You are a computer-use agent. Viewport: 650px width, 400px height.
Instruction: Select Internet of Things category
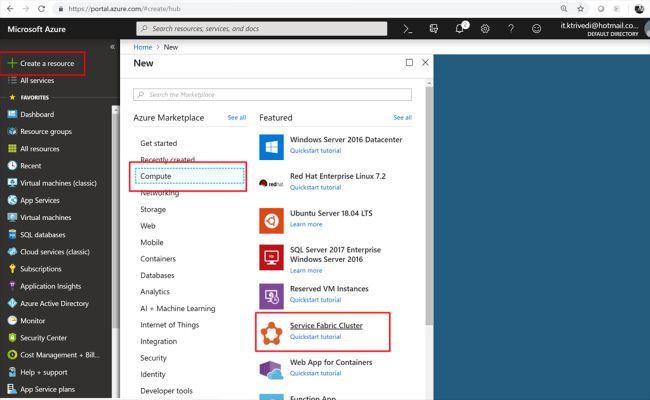[x=170, y=325]
